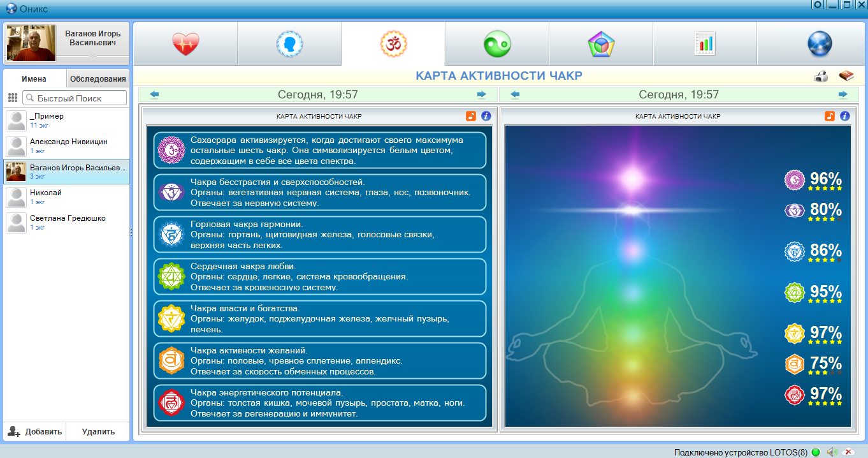Click the Удалить button
Image resolution: width=868 pixels, height=458 pixels.
tap(98, 431)
